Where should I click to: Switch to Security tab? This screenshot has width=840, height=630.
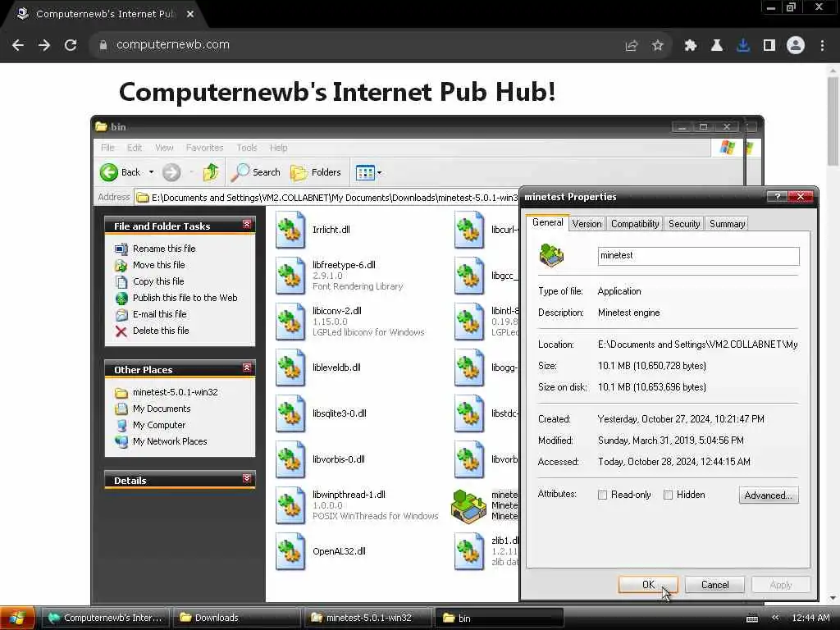pyautogui.click(x=684, y=224)
